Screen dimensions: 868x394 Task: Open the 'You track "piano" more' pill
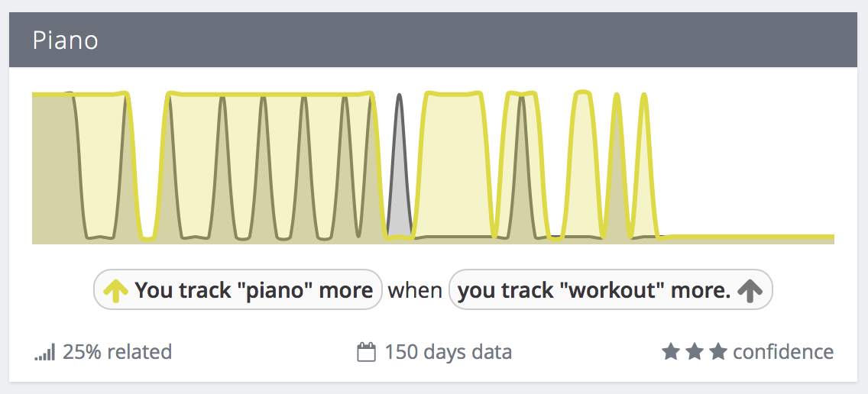[238, 289]
